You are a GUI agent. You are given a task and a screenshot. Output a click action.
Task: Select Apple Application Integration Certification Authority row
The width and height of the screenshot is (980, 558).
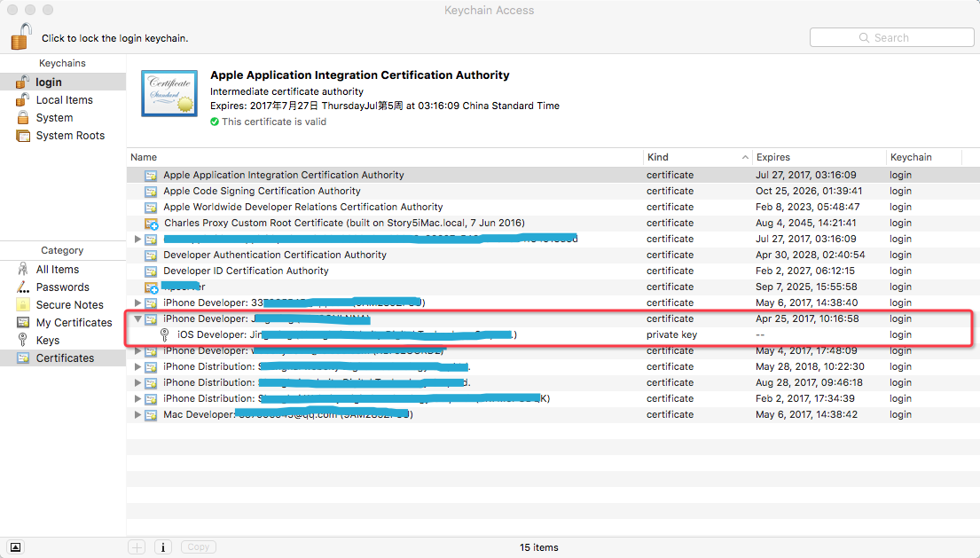[x=553, y=175]
